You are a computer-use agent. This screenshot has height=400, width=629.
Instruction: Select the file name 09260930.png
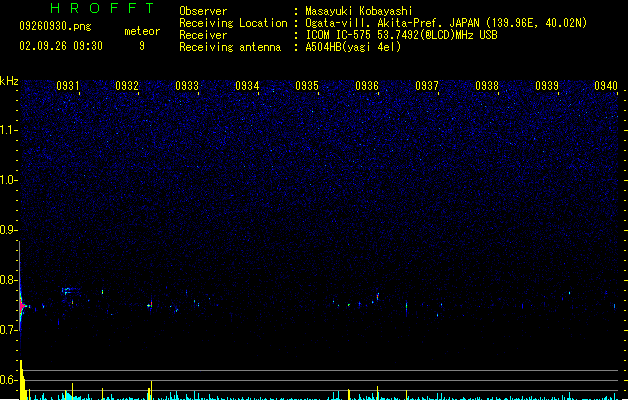tap(55, 26)
